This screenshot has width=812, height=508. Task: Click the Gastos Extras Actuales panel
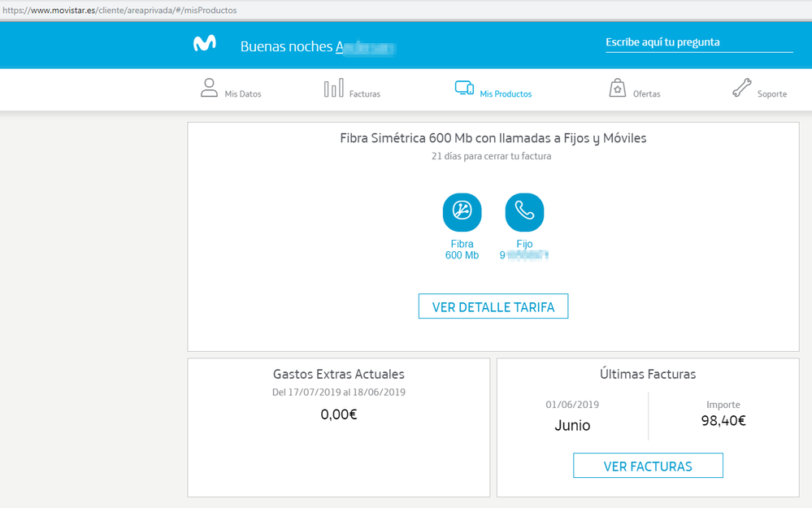[x=338, y=374]
